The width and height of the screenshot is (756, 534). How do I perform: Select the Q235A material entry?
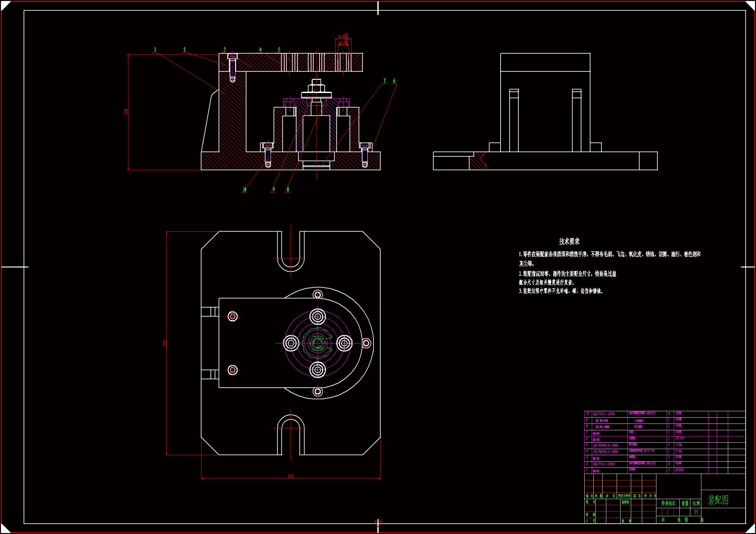tap(680, 438)
